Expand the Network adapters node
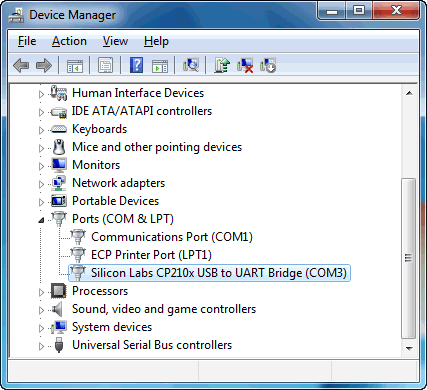 point(41,184)
